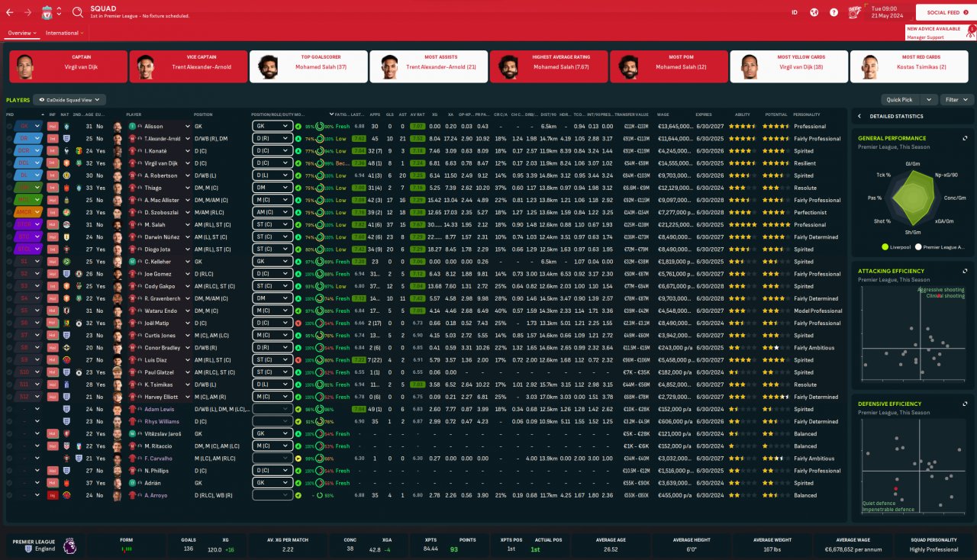
Task: Select A. Robertson's row selection circle
Action: pos(10,175)
